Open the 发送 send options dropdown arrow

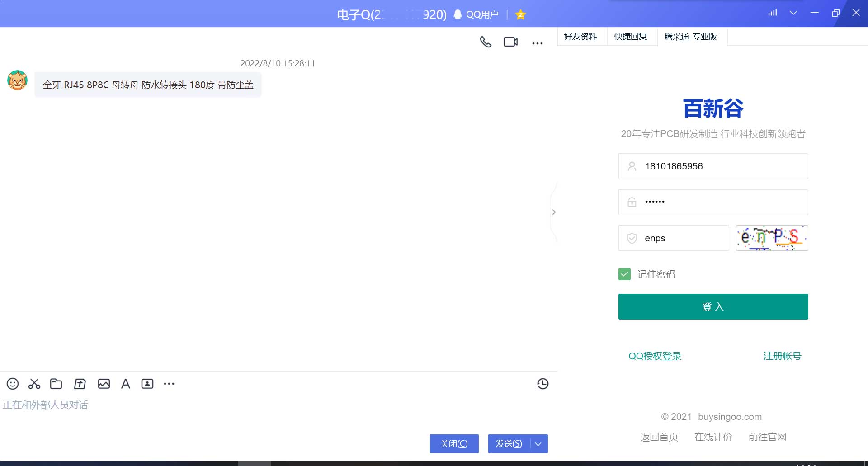[x=538, y=444]
